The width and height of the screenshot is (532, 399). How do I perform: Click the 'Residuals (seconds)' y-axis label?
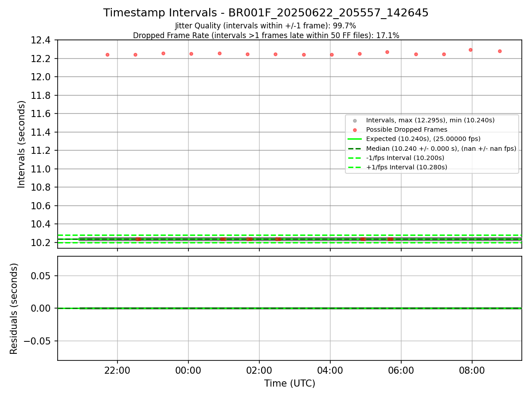coord(14,309)
